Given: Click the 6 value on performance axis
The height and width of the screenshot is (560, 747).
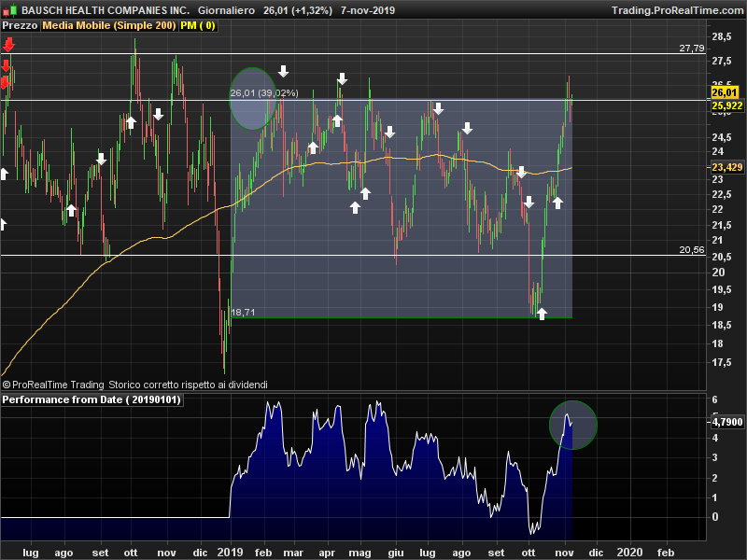Looking at the screenshot, I should click(x=714, y=400).
